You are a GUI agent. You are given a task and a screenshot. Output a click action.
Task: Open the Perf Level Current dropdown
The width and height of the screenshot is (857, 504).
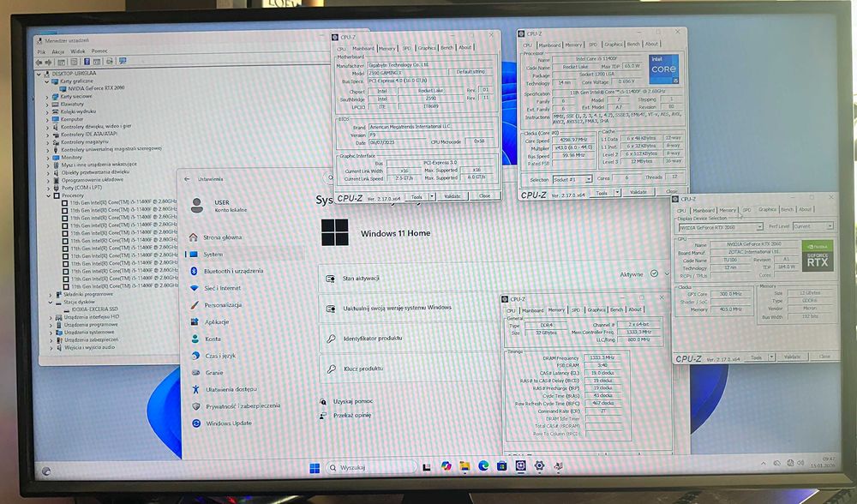[829, 225]
